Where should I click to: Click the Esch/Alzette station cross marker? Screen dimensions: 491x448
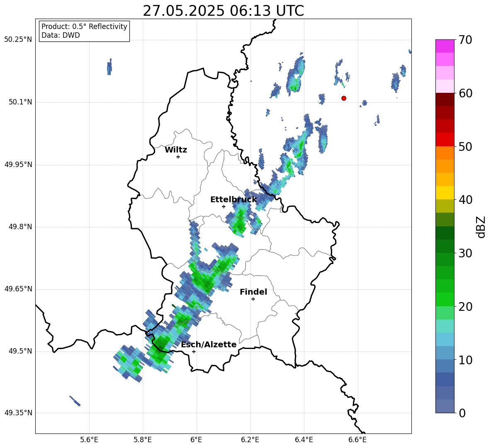194,351
